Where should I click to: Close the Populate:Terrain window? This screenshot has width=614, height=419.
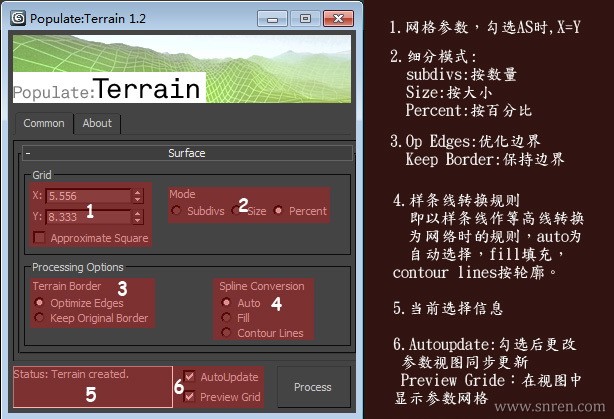pos(338,19)
